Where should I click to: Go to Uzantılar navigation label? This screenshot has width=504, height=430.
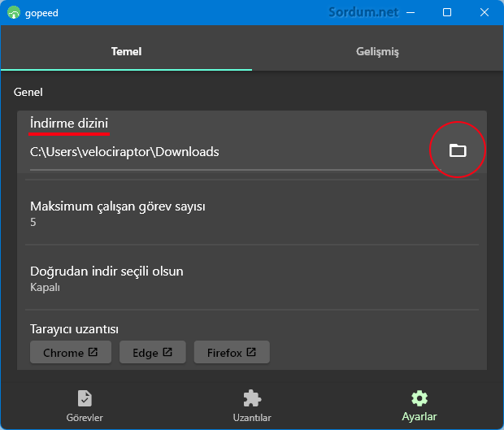tap(252, 418)
